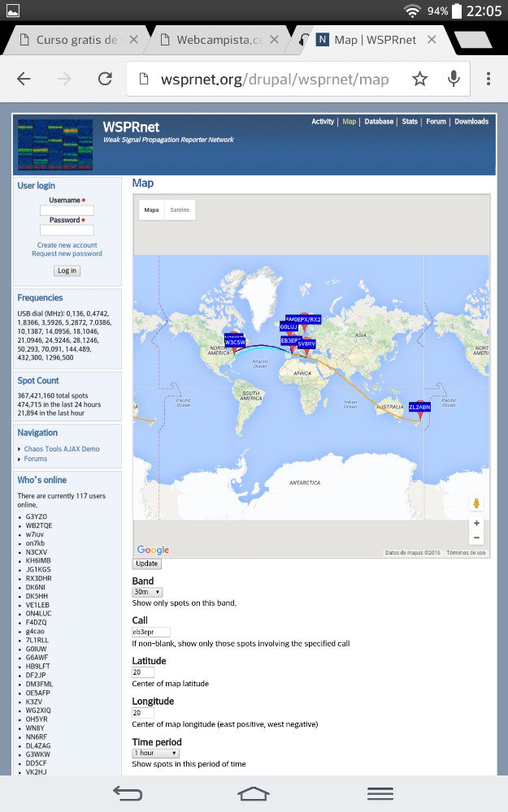Viewport: 508px width, 812px height.
Task: Open the Time period dropdown
Action: tap(155, 753)
